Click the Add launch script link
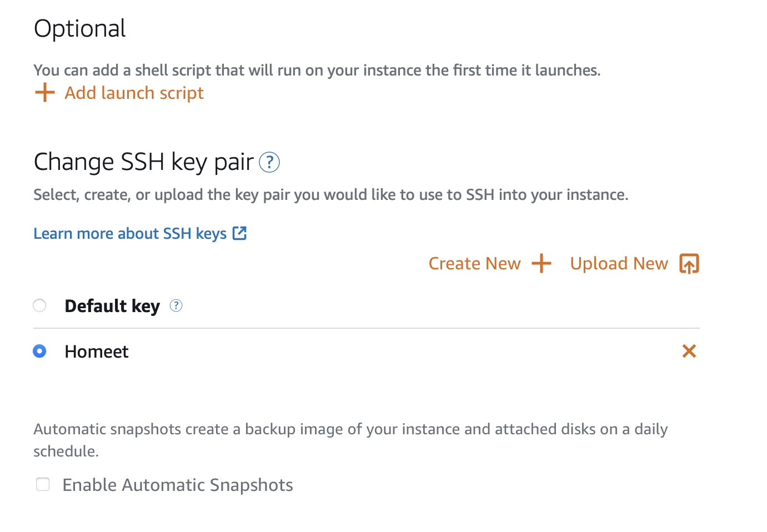This screenshot has height=532, width=767. (134, 93)
